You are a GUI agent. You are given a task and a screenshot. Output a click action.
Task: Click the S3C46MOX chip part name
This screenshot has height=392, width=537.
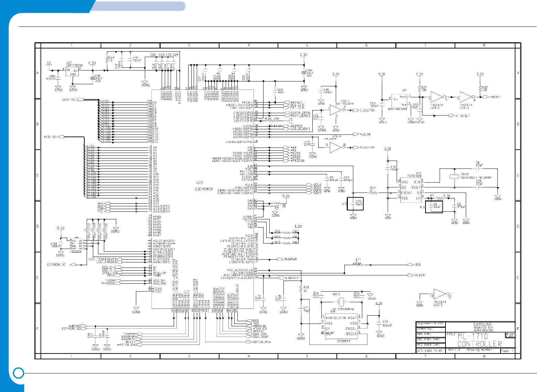pyautogui.click(x=204, y=189)
